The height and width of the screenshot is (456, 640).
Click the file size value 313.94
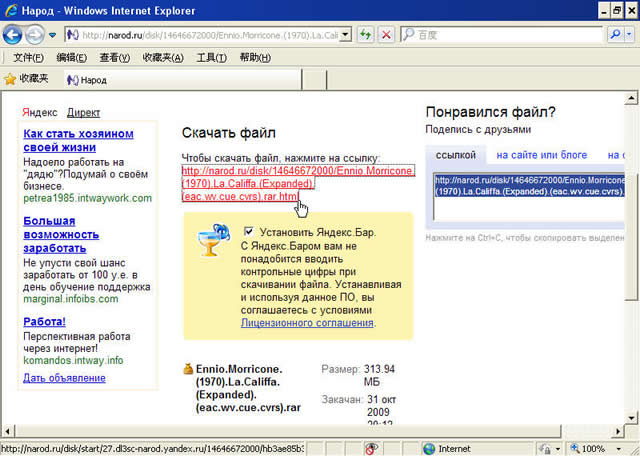pos(379,369)
